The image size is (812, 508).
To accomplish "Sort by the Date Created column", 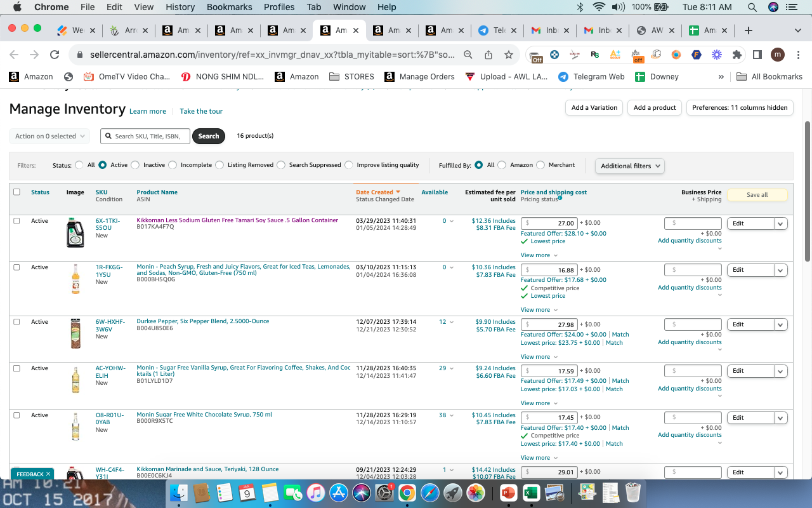I will [x=378, y=192].
